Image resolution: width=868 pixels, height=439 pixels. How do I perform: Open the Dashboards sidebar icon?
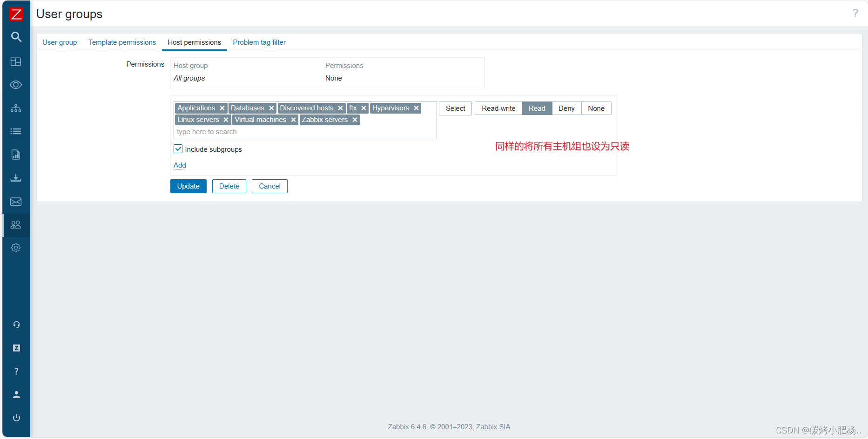16,61
